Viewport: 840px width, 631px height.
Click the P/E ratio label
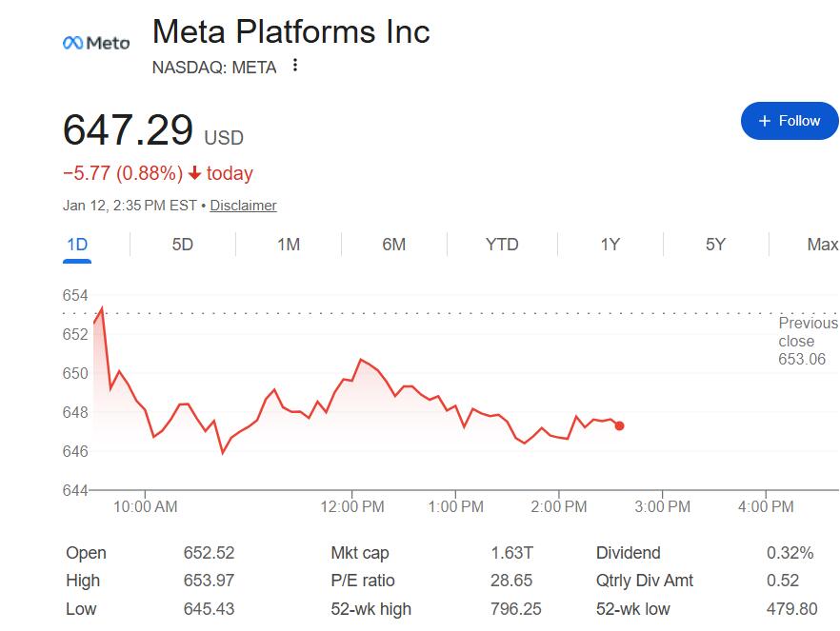coord(363,581)
